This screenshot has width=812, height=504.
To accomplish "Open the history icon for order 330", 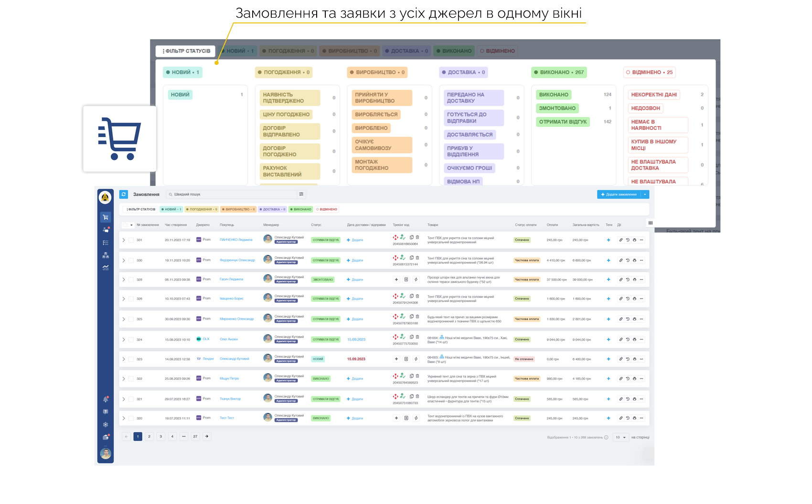I will (x=628, y=260).
